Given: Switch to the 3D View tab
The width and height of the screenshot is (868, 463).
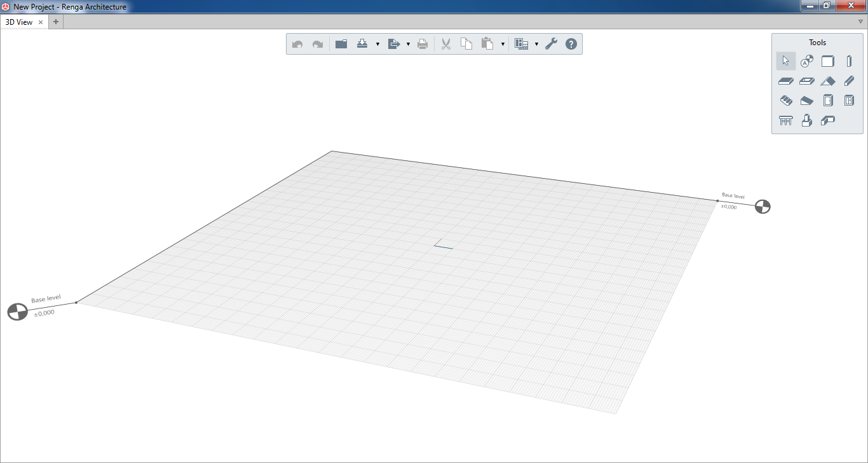Looking at the screenshot, I should [19, 22].
